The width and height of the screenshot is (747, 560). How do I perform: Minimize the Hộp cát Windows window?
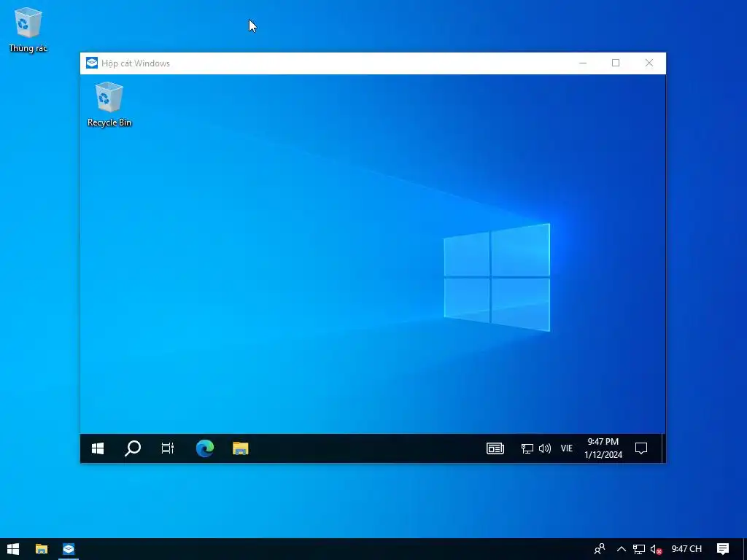click(x=583, y=63)
